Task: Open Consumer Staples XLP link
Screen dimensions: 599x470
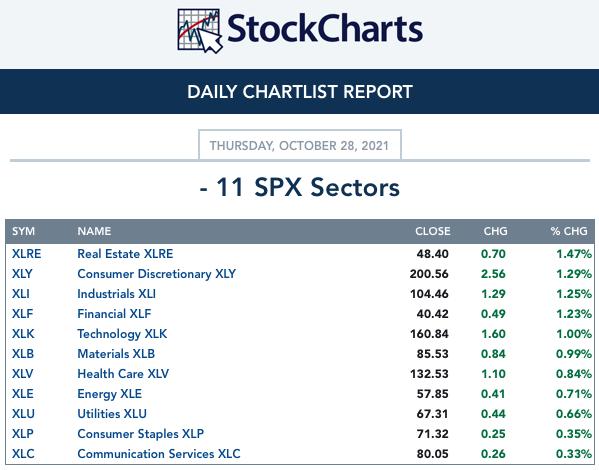Action: point(141,433)
